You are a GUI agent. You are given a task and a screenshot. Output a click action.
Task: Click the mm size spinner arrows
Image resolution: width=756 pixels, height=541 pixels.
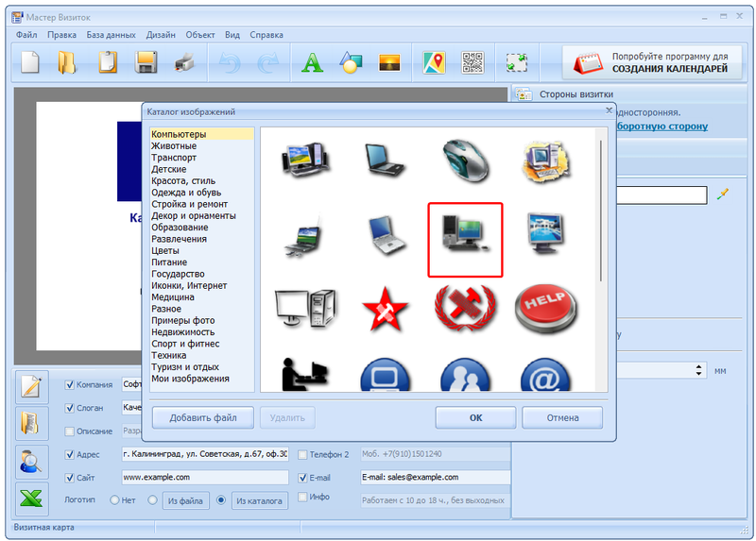tap(699, 371)
